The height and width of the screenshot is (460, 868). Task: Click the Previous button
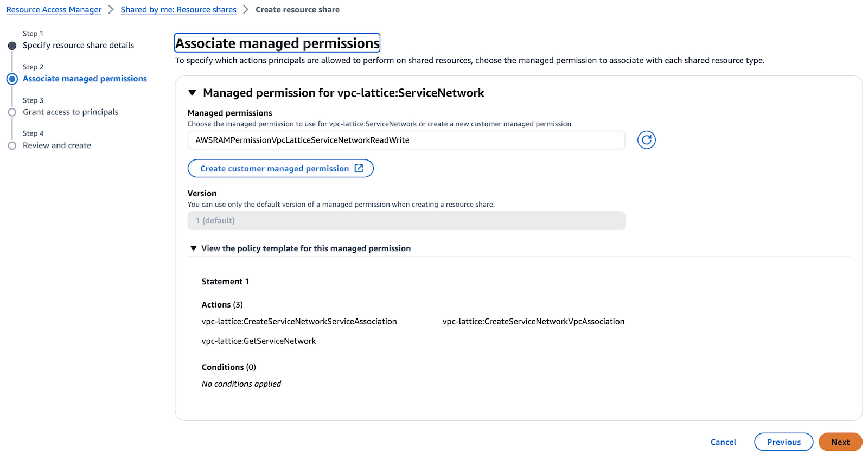[783, 442]
